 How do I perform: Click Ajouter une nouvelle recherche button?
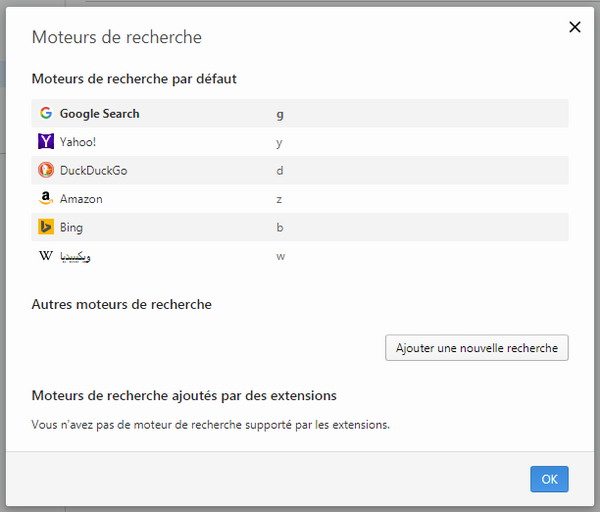pyautogui.click(x=477, y=348)
